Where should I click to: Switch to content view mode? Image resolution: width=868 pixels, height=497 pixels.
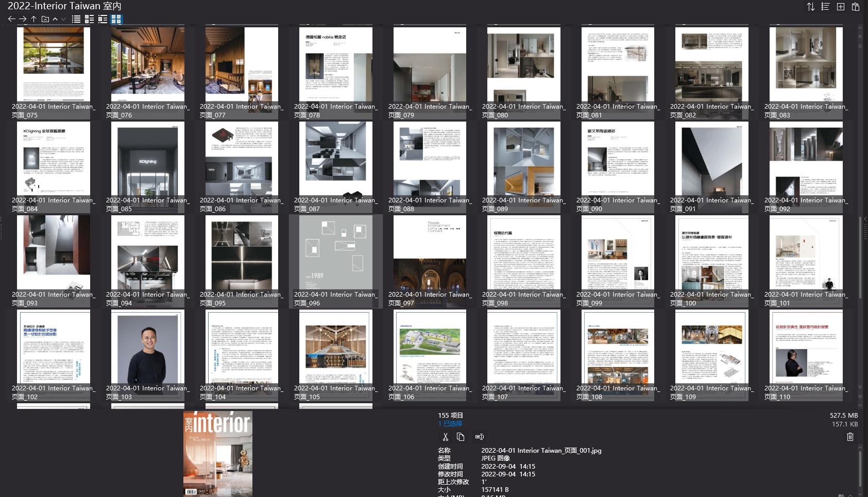pos(104,19)
